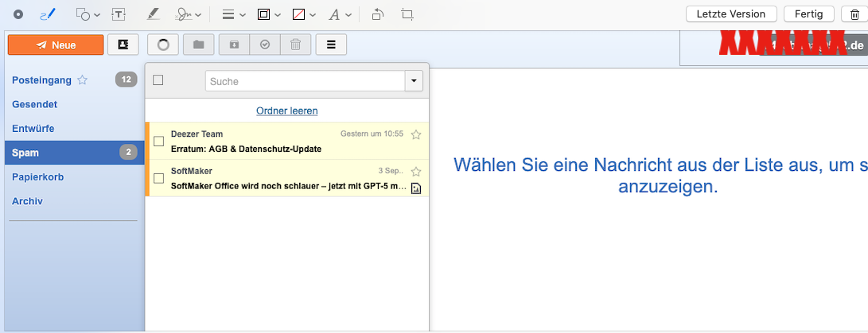Image resolution: width=868 pixels, height=333 pixels.
Task: Select the text box markup tool
Action: 119,14
